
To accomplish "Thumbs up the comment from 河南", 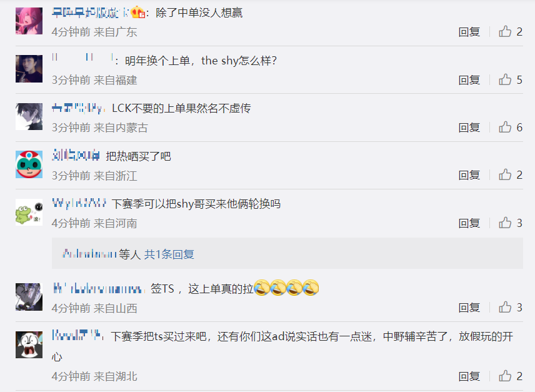I will tap(505, 223).
